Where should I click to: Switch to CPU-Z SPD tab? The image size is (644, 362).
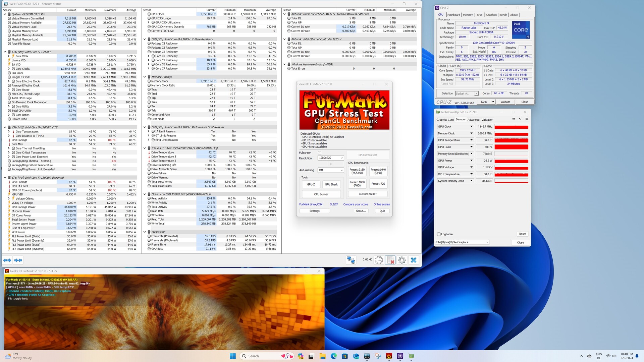point(479,15)
